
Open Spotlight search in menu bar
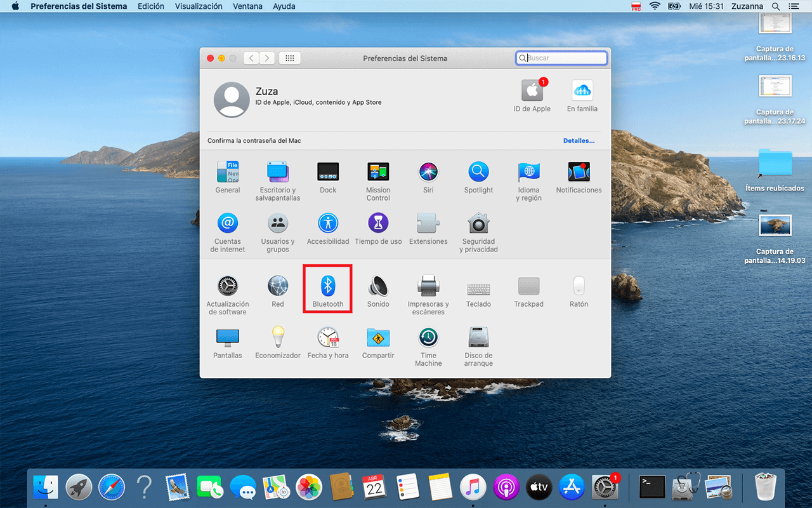[x=776, y=6]
